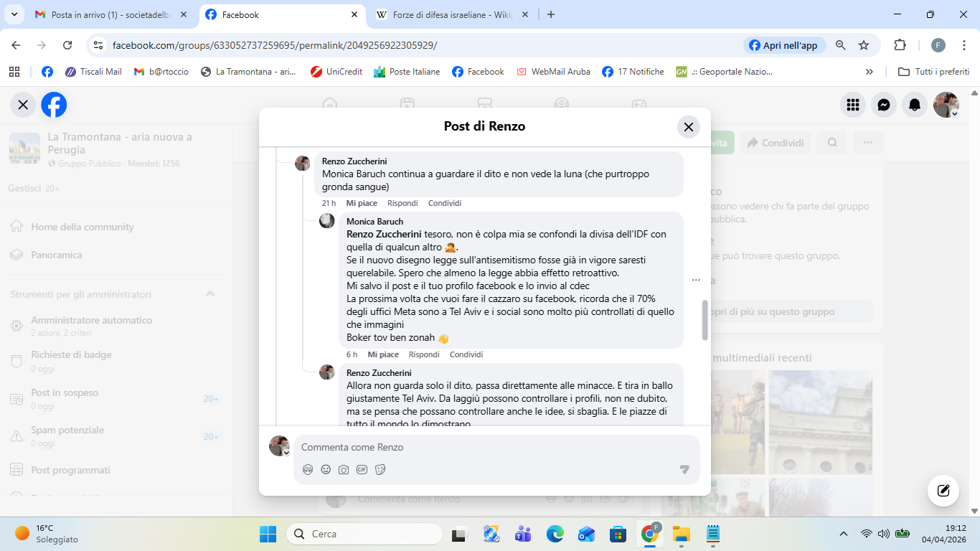Insert a GIF in the comment

point(362,469)
